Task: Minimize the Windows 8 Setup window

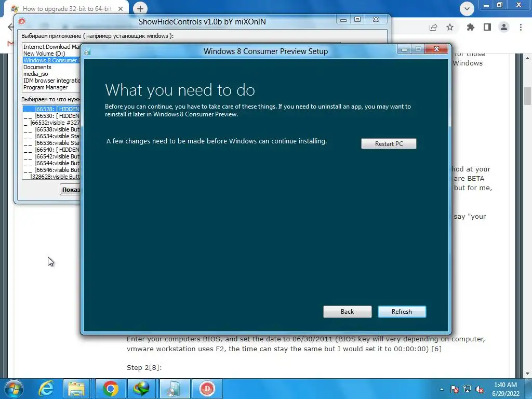Action: pyautogui.click(x=404, y=49)
